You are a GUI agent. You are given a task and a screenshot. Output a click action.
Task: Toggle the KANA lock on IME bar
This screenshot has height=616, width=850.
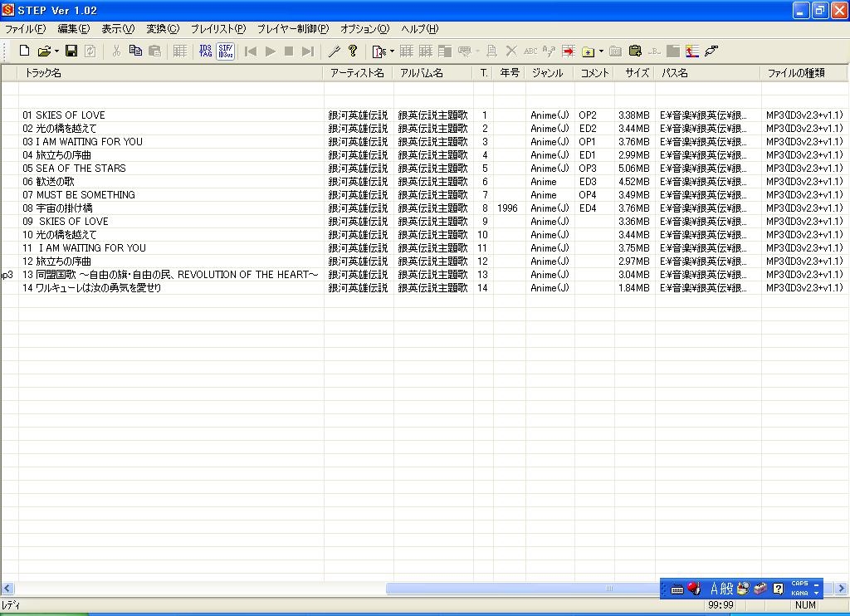799,594
